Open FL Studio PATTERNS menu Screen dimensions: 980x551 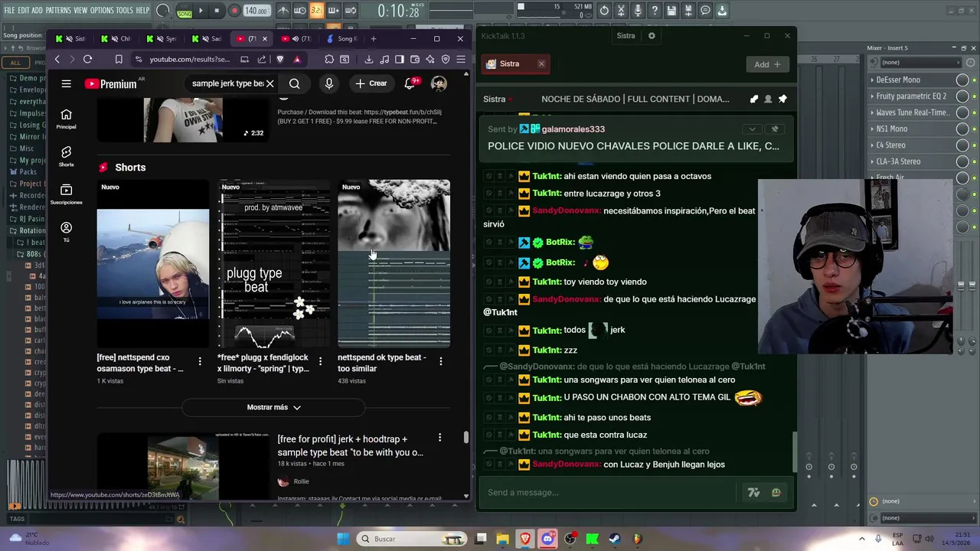pos(58,10)
